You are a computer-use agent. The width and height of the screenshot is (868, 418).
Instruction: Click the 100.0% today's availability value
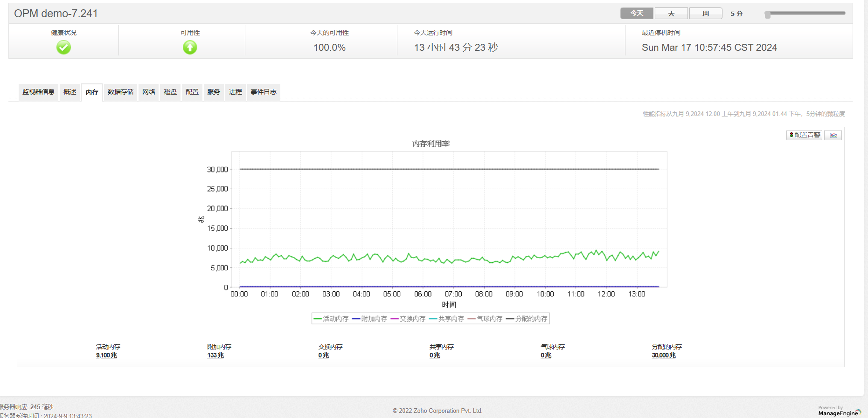pyautogui.click(x=329, y=48)
